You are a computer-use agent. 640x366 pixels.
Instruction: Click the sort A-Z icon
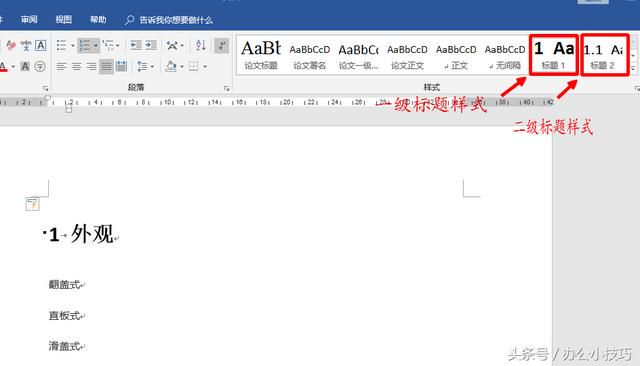[x=200, y=45]
